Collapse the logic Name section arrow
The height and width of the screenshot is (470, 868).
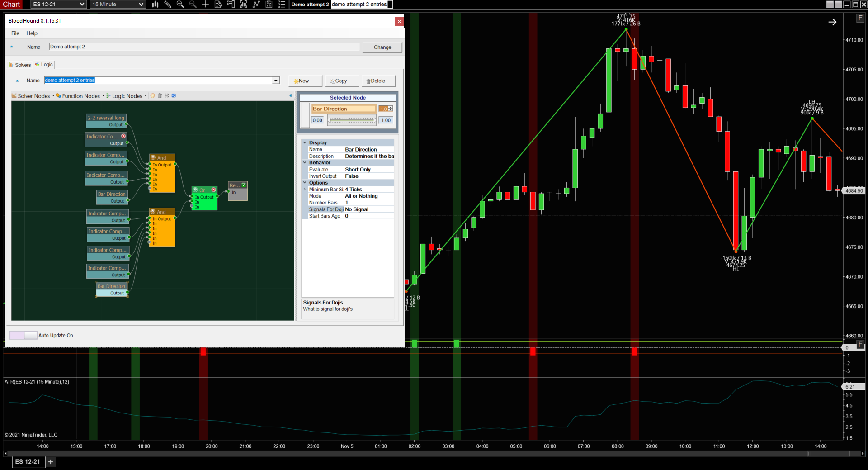(x=18, y=81)
